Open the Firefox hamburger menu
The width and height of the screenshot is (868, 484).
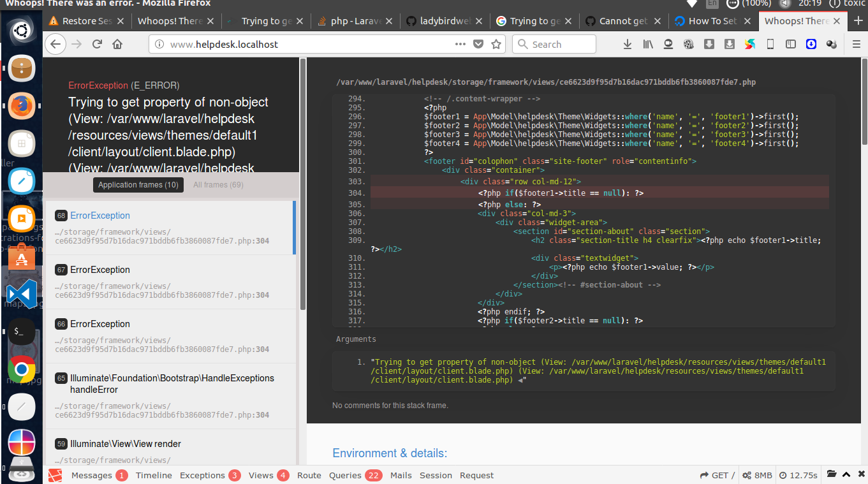point(855,44)
